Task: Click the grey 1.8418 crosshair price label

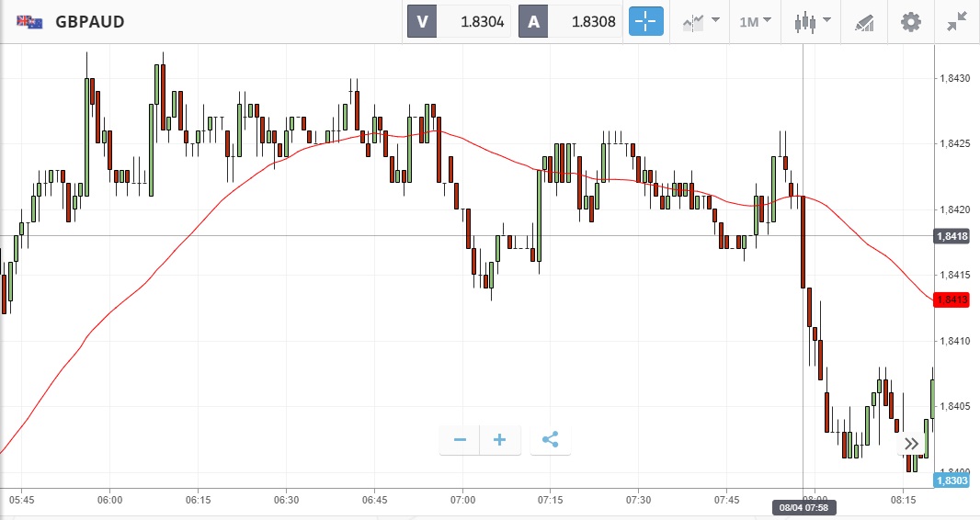Action: coord(952,236)
